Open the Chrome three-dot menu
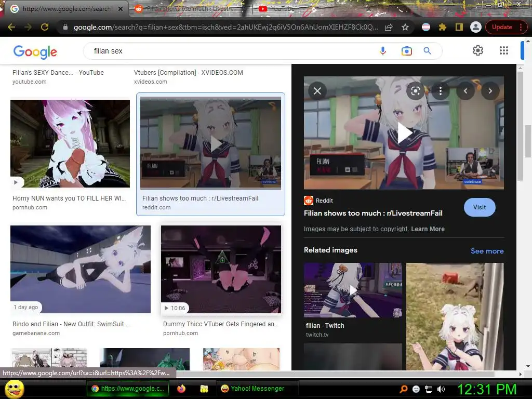532x399 pixels. (521, 27)
